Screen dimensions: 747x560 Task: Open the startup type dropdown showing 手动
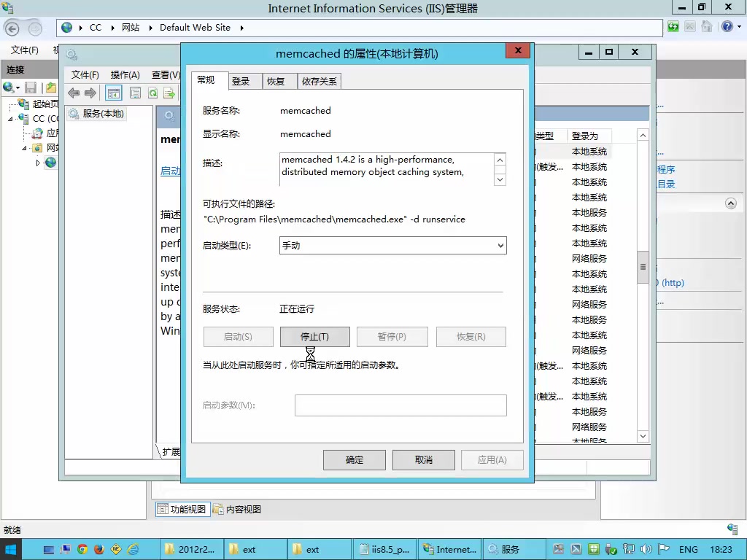392,246
